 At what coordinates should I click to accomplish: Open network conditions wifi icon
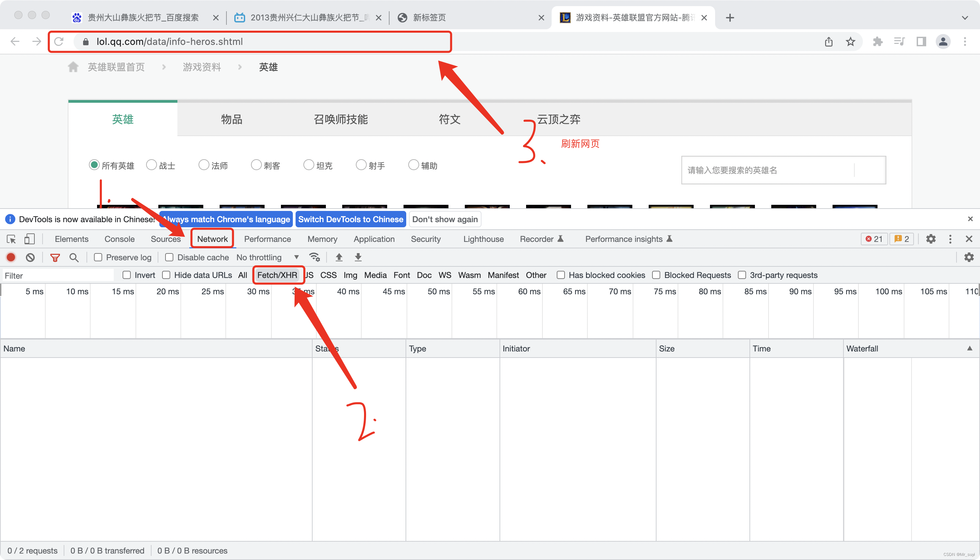pos(315,257)
